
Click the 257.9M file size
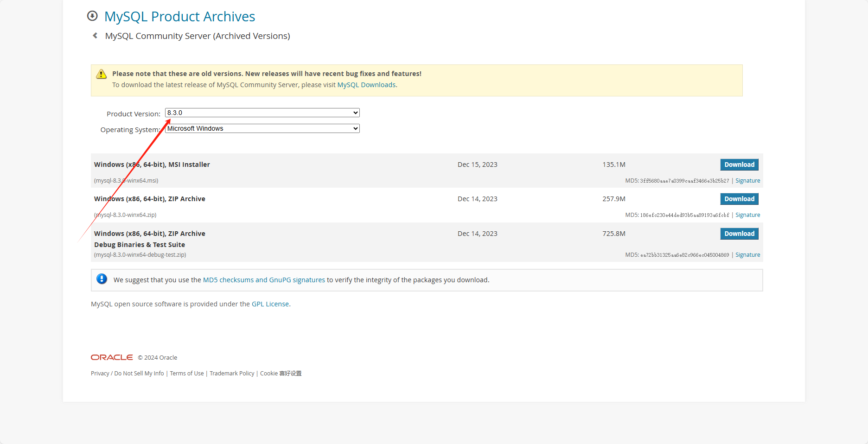614,199
